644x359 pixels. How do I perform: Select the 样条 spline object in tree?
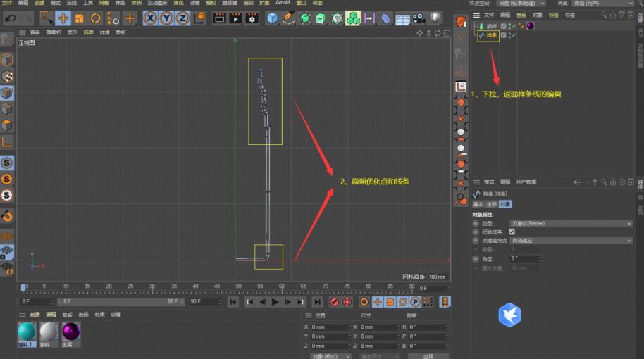pyautogui.click(x=491, y=36)
